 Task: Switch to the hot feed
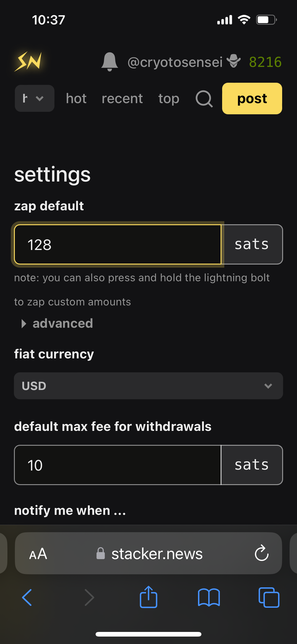(76, 99)
